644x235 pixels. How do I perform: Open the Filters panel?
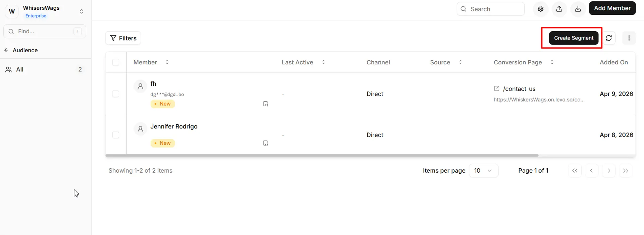pos(123,38)
